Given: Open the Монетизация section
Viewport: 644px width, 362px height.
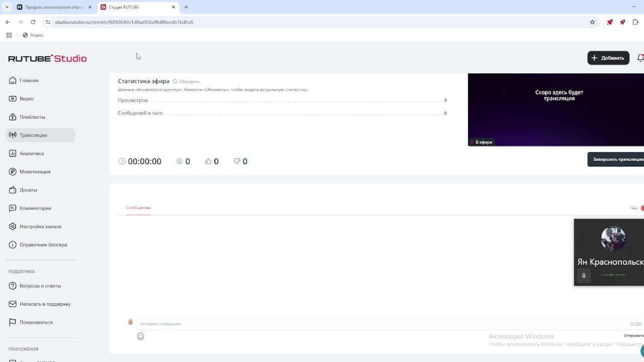Looking at the screenshot, I should click(x=35, y=171).
